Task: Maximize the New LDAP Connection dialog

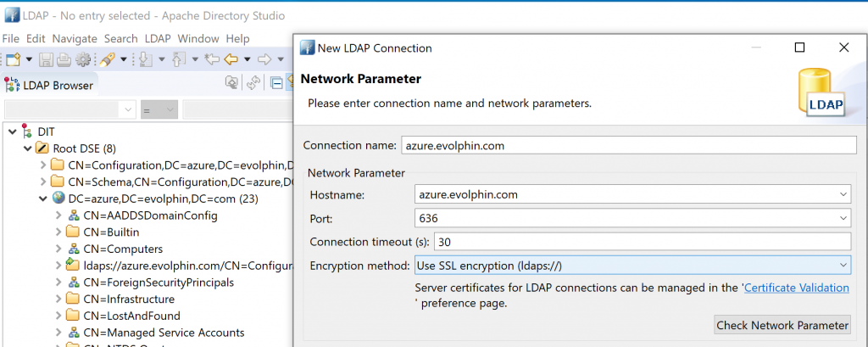Action: pos(799,48)
